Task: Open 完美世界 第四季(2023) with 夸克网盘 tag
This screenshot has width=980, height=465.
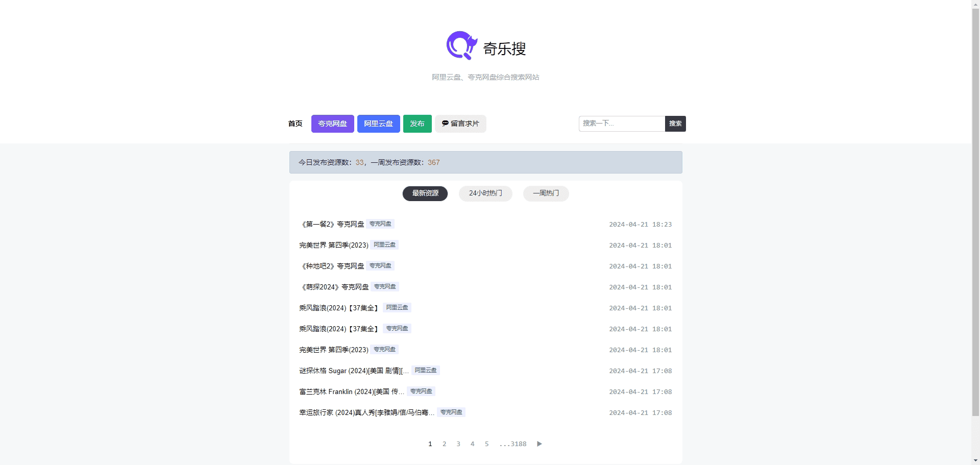Action: point(334,350)
